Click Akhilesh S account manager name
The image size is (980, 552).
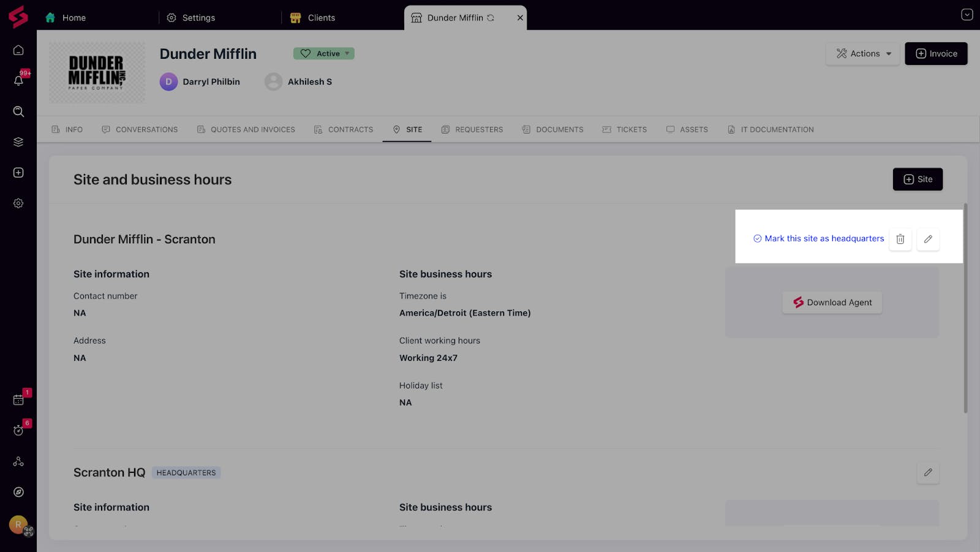[310, 81]
